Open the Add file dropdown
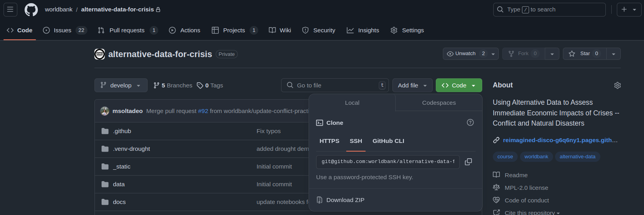644x215 pixels. [x=412, y=85]
